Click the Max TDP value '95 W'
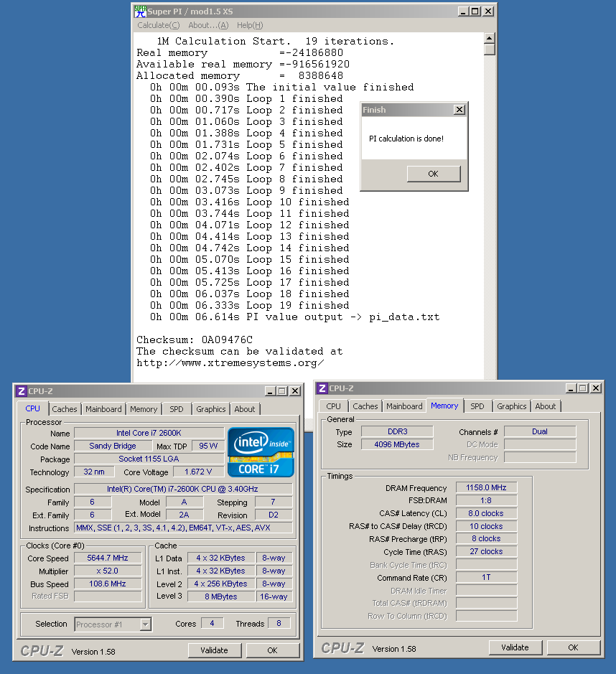Viewport: 616px width, 674px height. pos(208,446)
